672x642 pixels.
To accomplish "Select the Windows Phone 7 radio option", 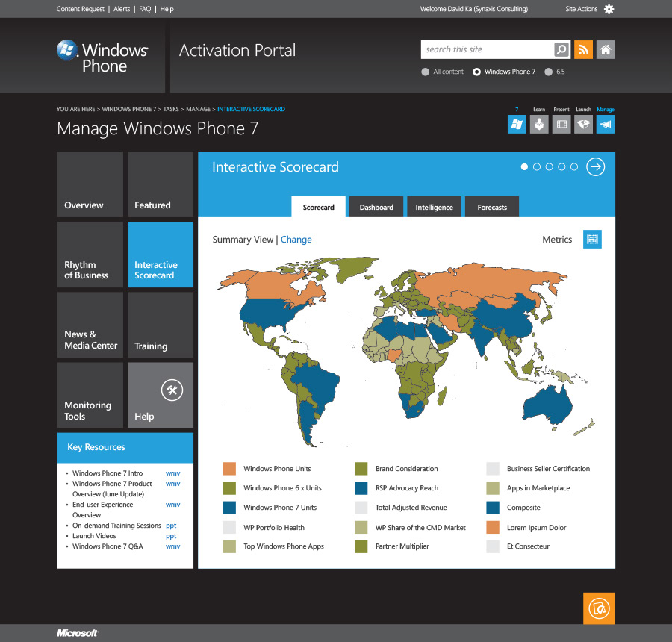I will 476,72.
